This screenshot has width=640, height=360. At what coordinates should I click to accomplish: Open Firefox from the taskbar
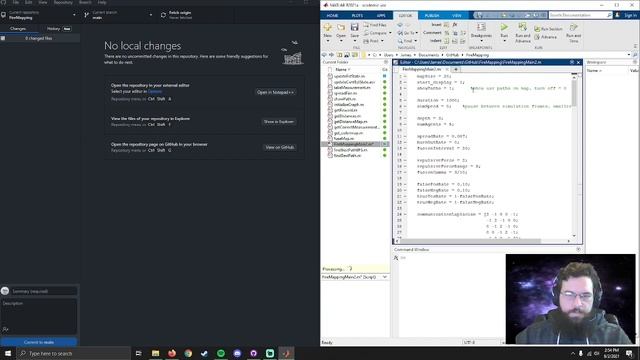pos(172,353)
